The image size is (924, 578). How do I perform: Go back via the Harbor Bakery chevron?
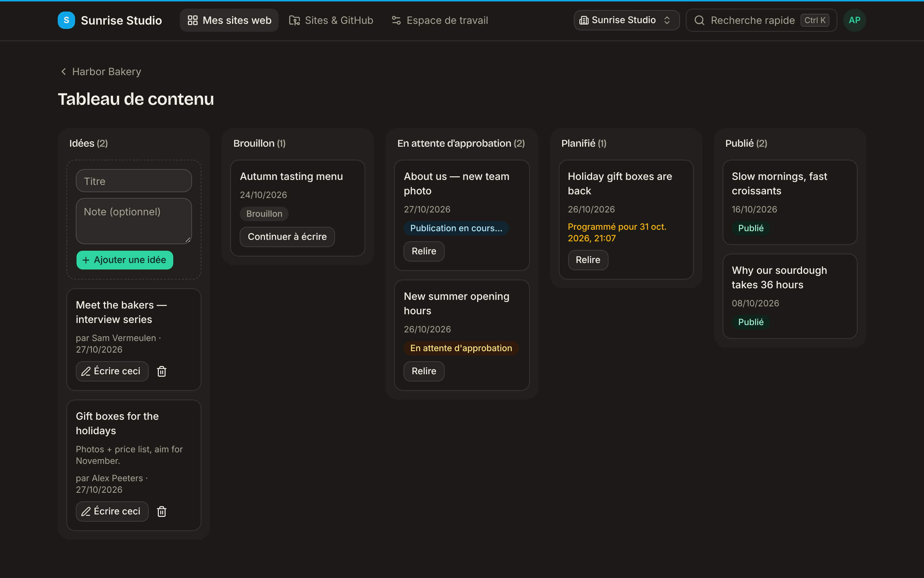point(64,72)
